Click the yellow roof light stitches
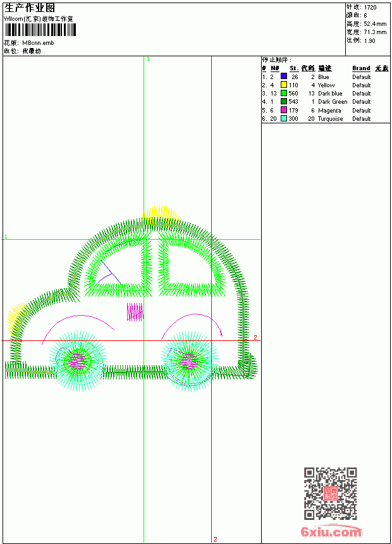This screenshot has height=544, width=392. click(x=161, y=213)
